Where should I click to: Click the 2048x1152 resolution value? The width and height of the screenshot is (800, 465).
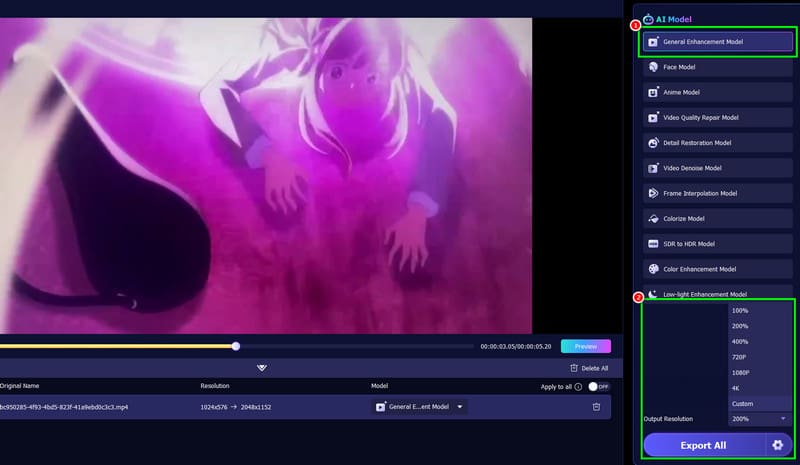click(x=256, y=407)
